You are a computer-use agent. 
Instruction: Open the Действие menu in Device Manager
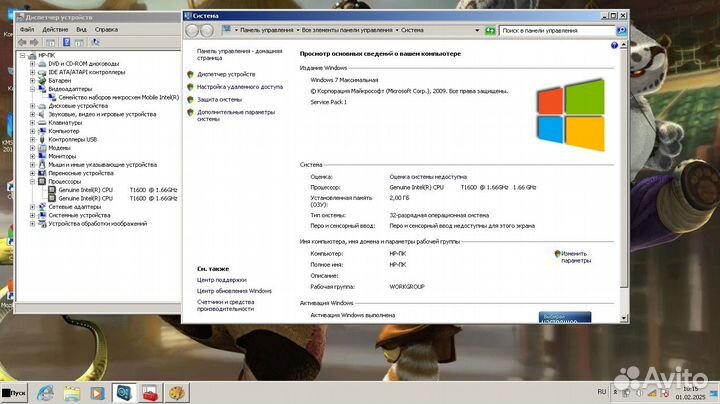55,29
